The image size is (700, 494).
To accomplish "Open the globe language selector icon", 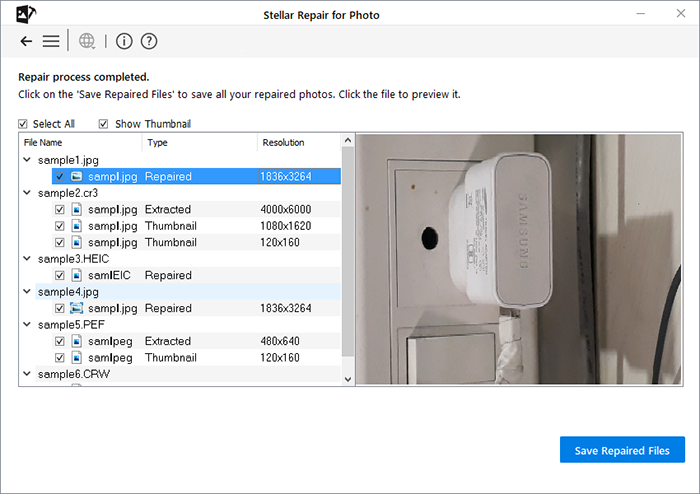I will click(87, 41).
